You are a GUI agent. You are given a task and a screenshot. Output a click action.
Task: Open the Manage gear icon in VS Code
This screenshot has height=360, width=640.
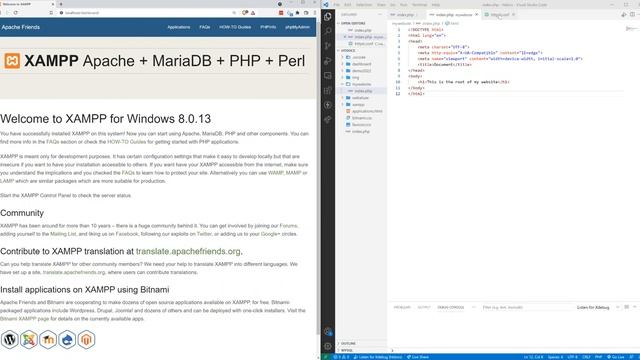click(328, 346)
